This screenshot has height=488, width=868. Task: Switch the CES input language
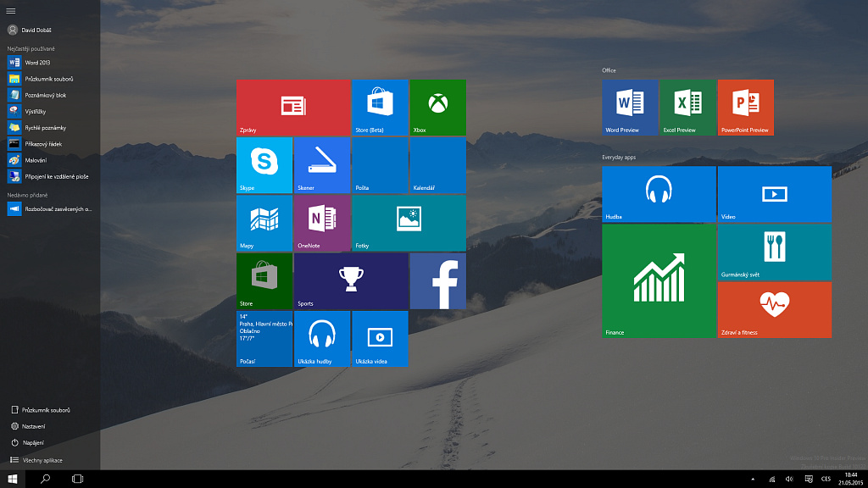tap(826, 480)
